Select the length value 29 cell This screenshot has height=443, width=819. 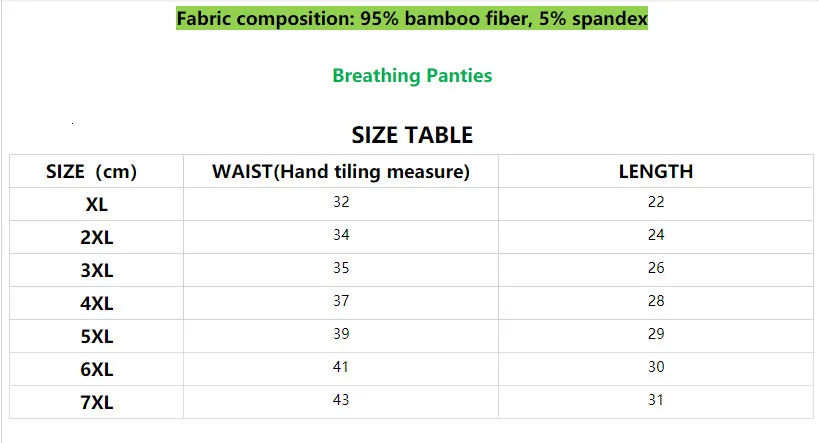coord(656,334)
